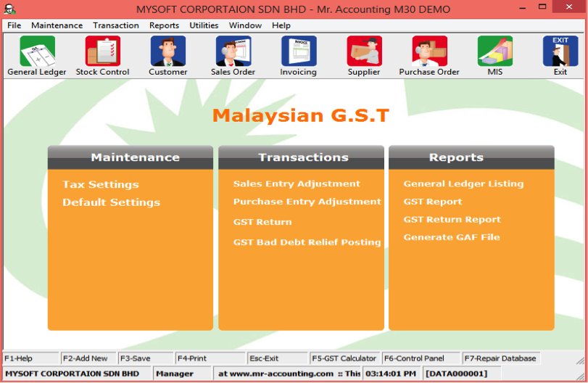Select Generate GAF File

point(452,237)
